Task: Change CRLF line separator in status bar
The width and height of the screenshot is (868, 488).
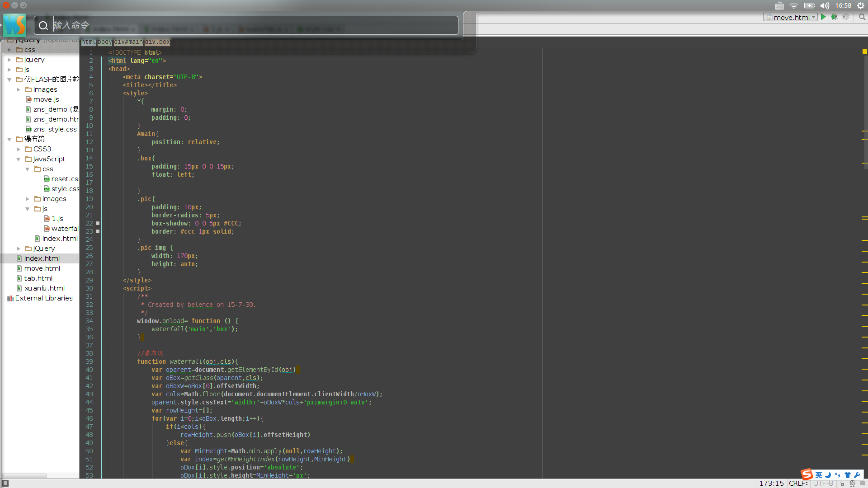Action: (798, 483)
